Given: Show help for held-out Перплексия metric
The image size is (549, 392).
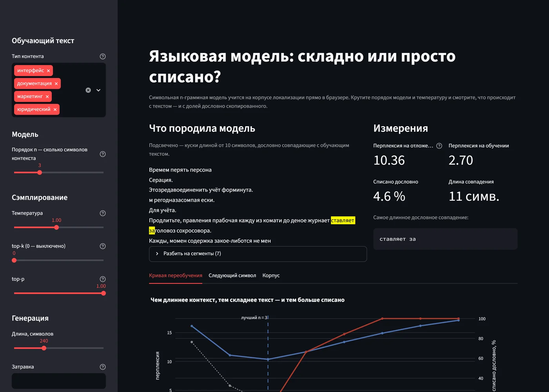Looking at the screenshot, I should [x=439, y=146].
